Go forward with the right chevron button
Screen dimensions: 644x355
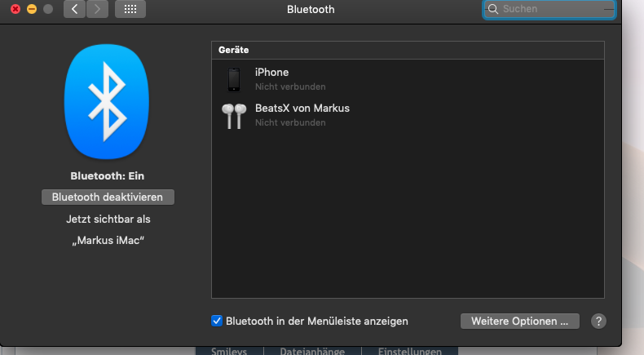coord(97,9)
